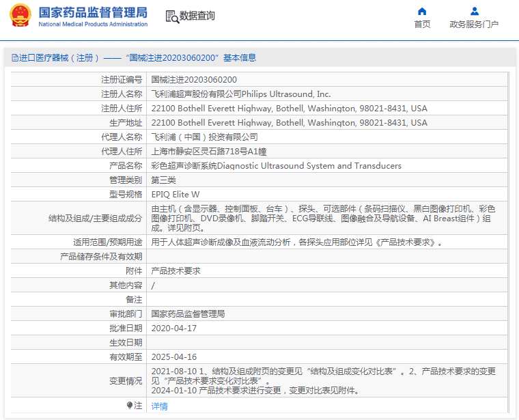519x420 pixels.
Task: Open the 数据查询 search icon
Action: pyautogui.click(x=172, y=16)
